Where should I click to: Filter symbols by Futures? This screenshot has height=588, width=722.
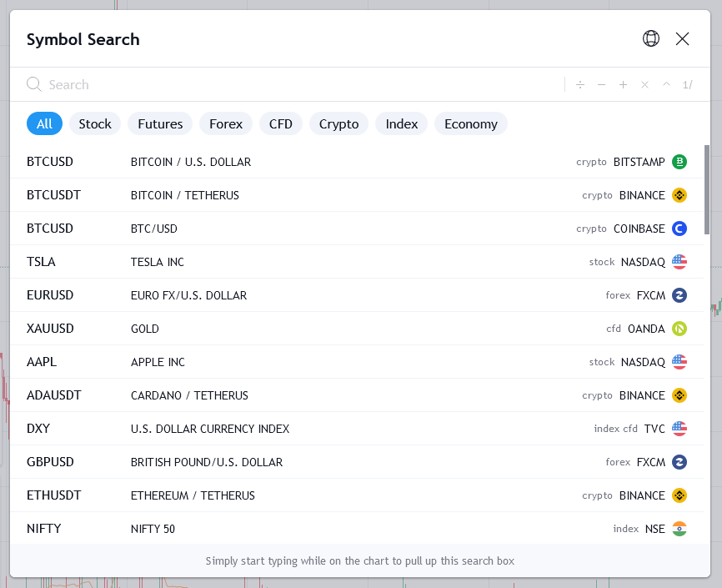click(x=160, y=123)
